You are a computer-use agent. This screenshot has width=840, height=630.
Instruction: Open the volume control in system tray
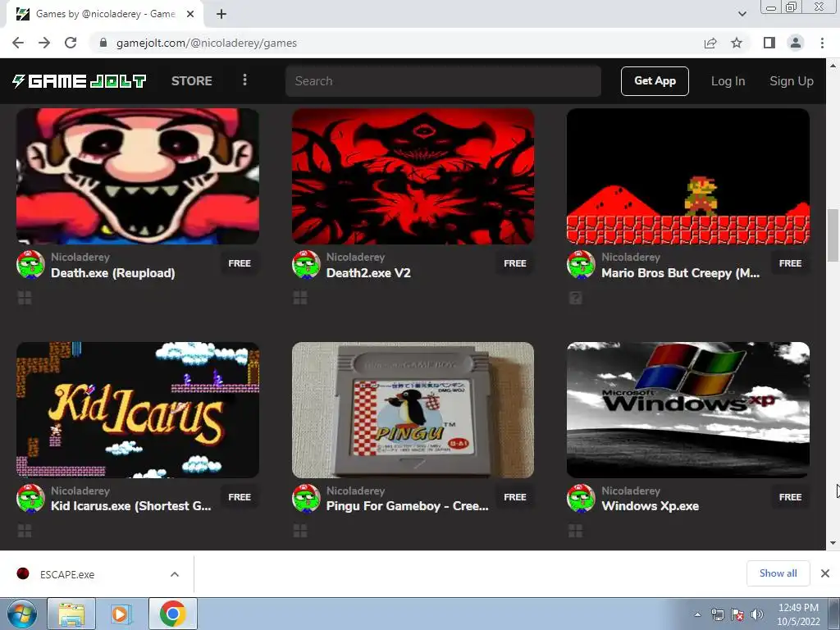coord(757,614)
